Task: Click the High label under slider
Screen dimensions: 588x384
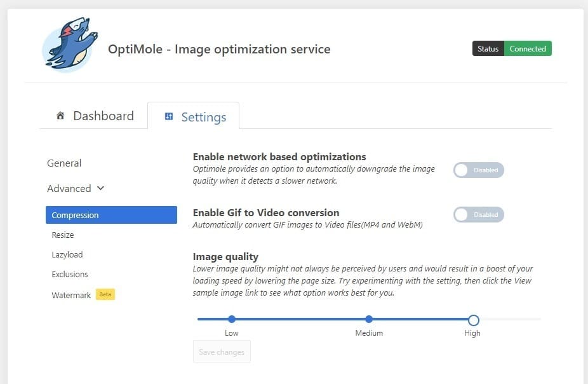Action: click(x=472, y=333)
